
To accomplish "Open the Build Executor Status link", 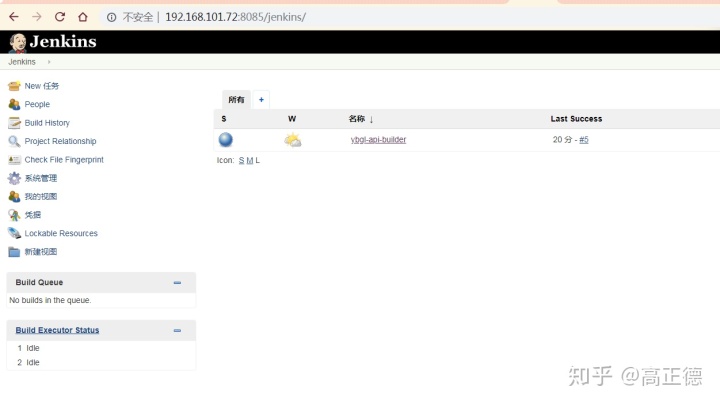I will [x=57, y=330].
